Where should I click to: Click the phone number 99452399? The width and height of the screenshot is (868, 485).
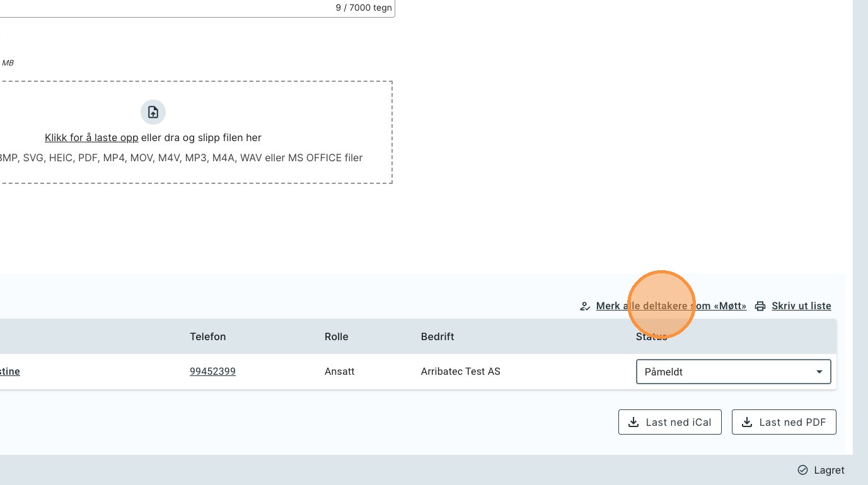click(212, 372)
